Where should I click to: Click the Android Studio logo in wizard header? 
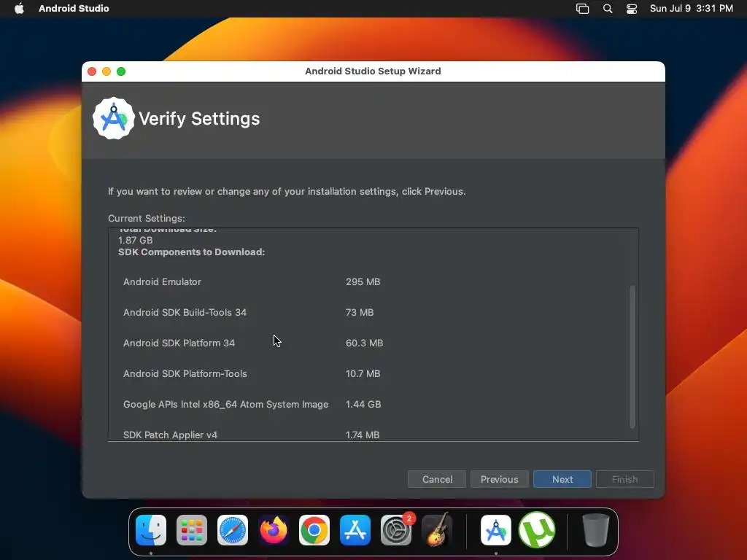(x=113, y=119)
